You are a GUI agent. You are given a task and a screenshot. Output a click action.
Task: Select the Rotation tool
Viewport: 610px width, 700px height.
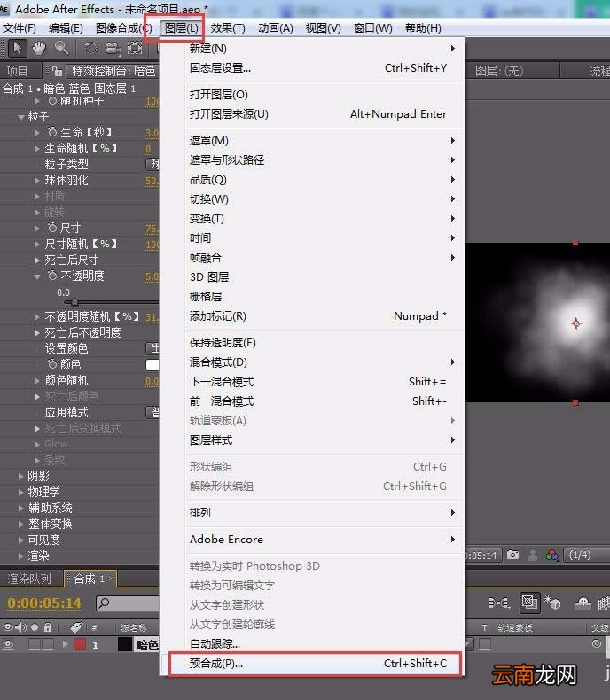pos(90,48)
